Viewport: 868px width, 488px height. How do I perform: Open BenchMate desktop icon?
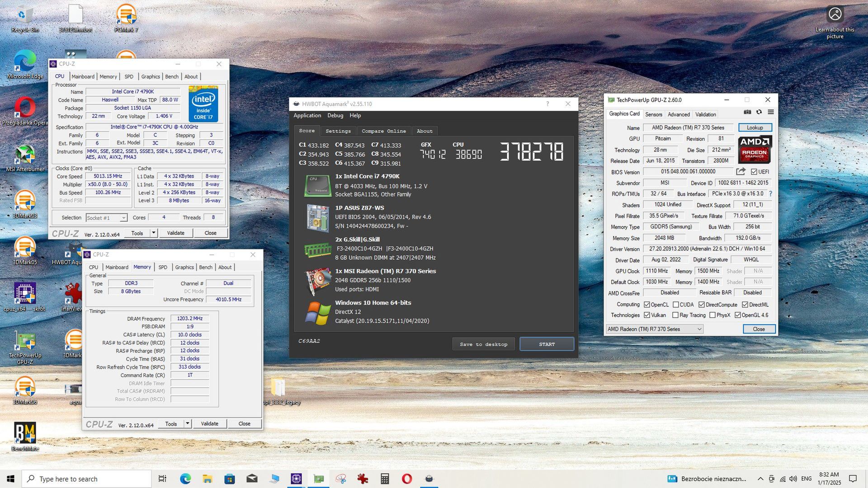(25, 436)
